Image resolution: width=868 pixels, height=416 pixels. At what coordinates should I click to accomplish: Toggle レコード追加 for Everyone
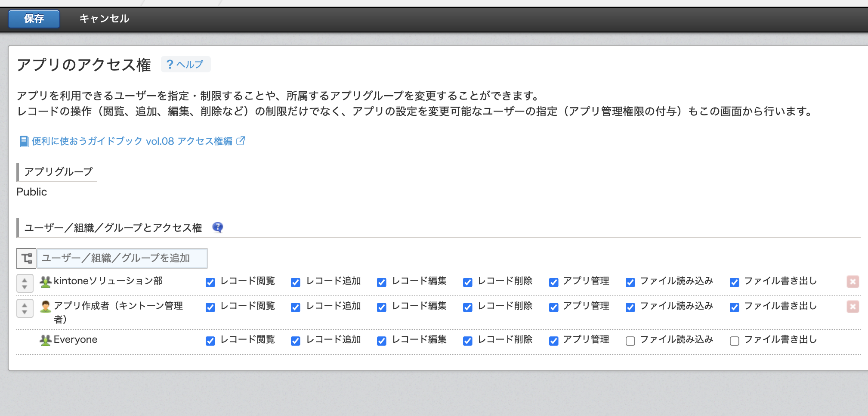pyautogui.click(x=296, y=341)
